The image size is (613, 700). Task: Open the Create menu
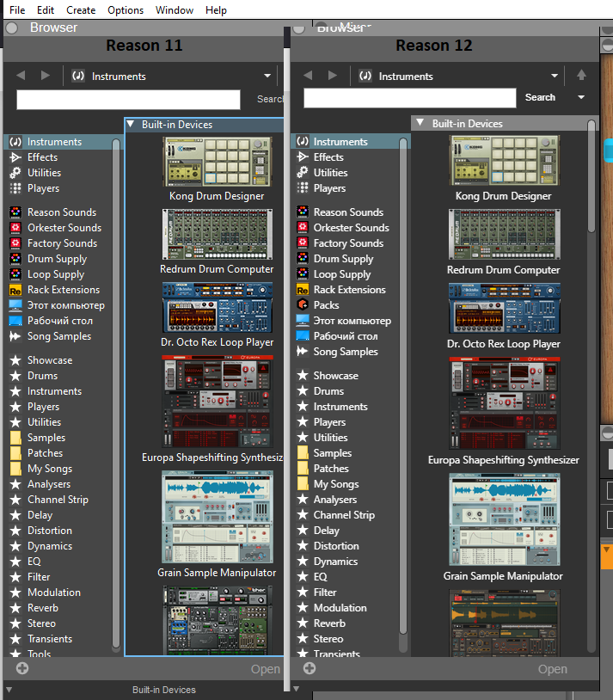(81, 9)
